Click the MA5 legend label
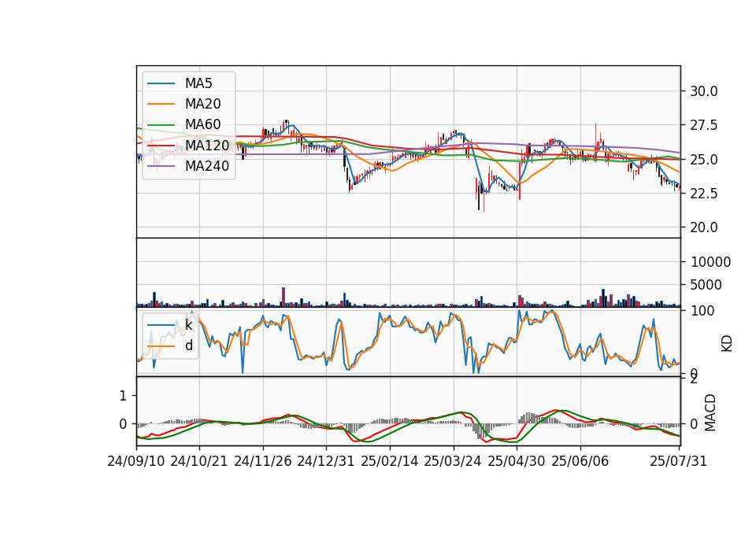 click(198, 83)
